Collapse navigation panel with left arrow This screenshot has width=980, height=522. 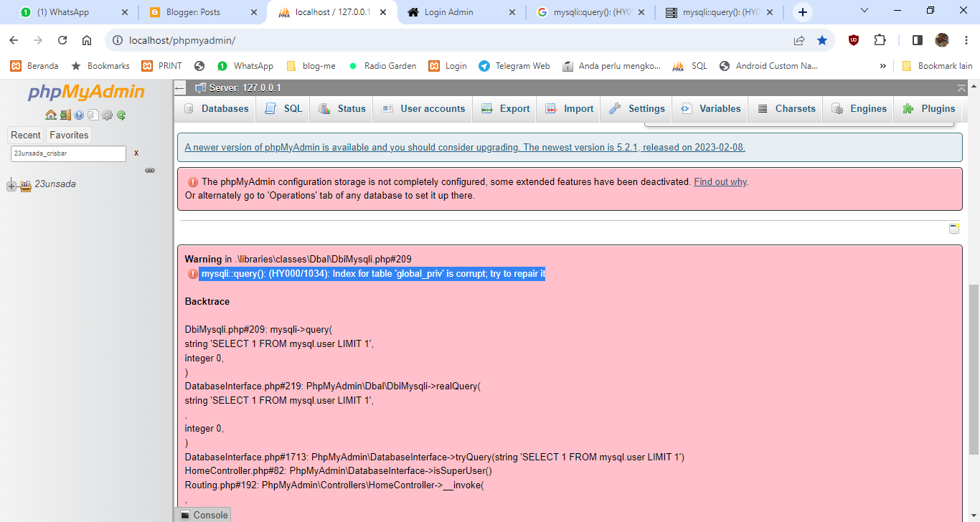(180, 88)
